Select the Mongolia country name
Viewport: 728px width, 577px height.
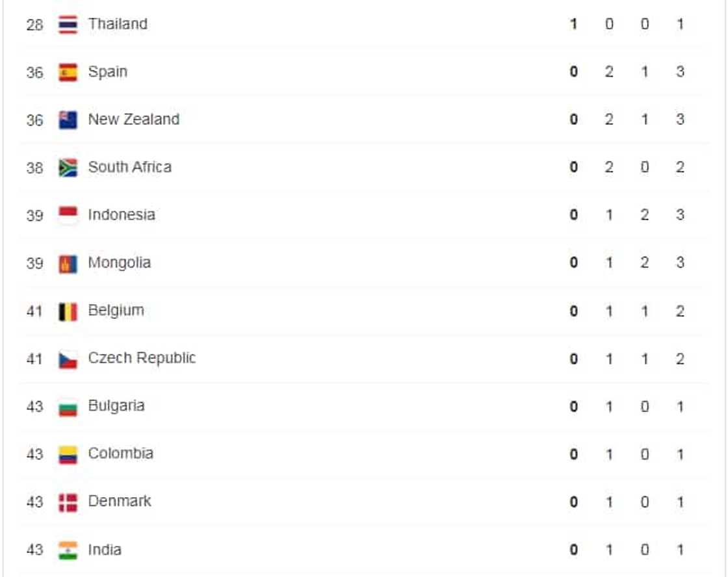(119, 263)
